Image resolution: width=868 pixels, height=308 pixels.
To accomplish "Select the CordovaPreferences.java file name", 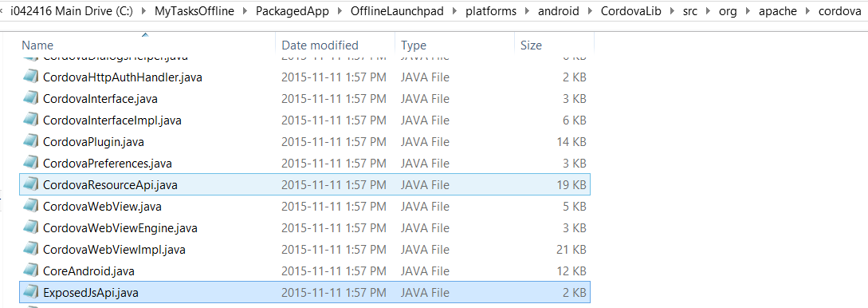I will tap(108, 164).
